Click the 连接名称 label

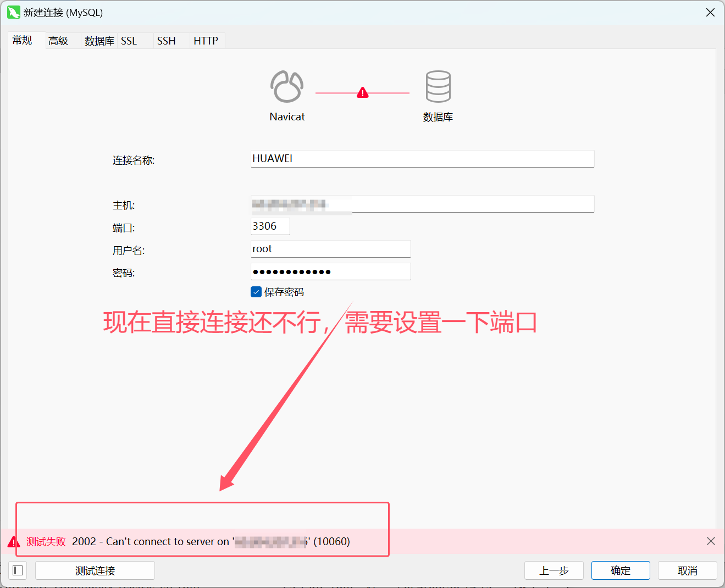[x=134, y=160]
